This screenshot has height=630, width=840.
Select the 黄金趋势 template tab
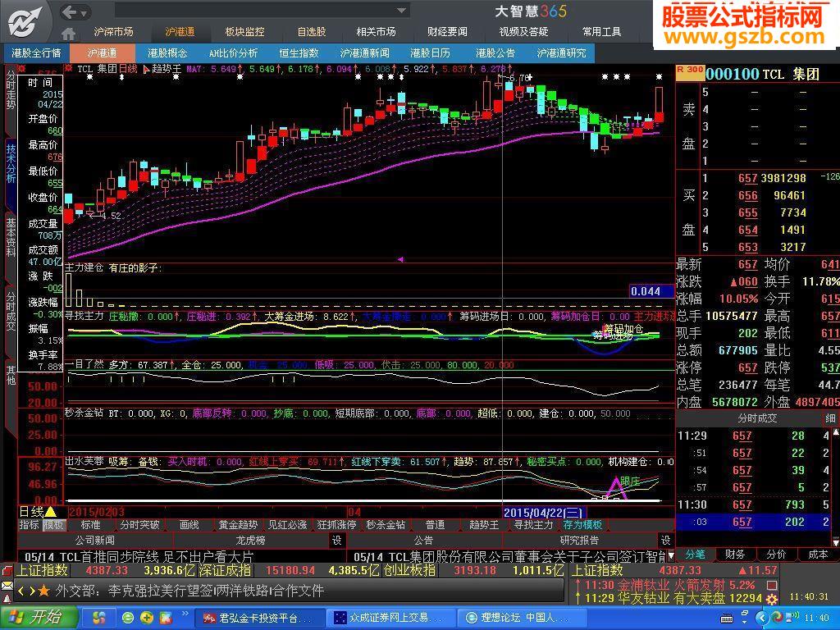(x=239, y=525)
